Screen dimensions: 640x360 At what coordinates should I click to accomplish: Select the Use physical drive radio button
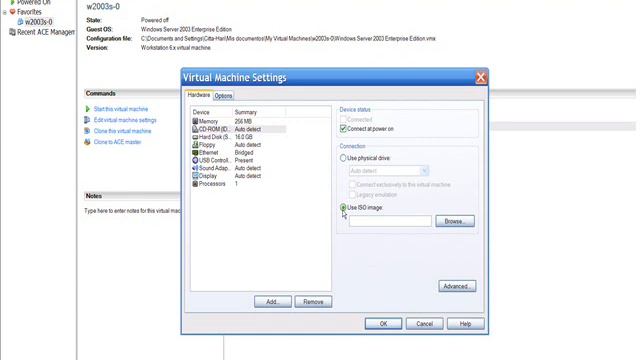343,158
